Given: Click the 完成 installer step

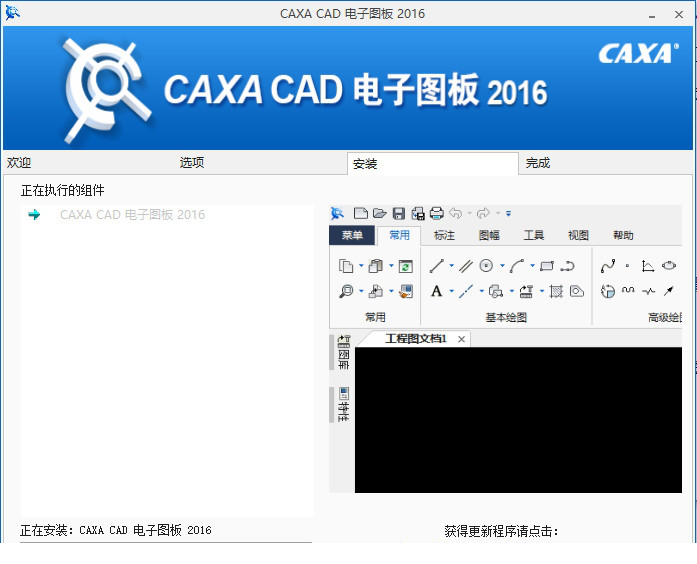Looking at the screenshot, I should [538, 163].
